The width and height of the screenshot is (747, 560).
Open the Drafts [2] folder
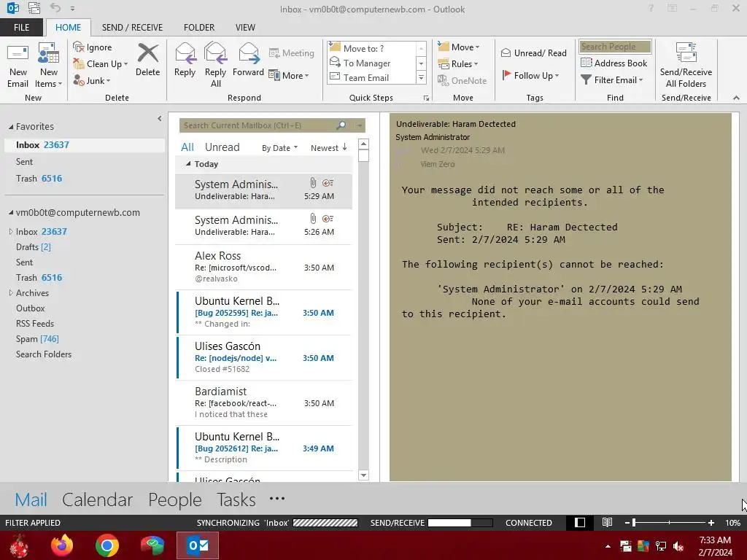34,246
